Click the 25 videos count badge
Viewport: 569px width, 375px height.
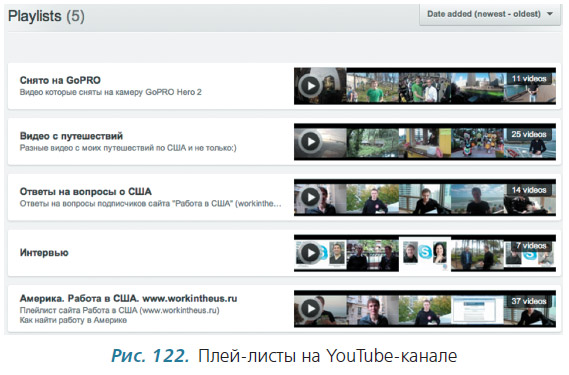click(x=529, y=134)
